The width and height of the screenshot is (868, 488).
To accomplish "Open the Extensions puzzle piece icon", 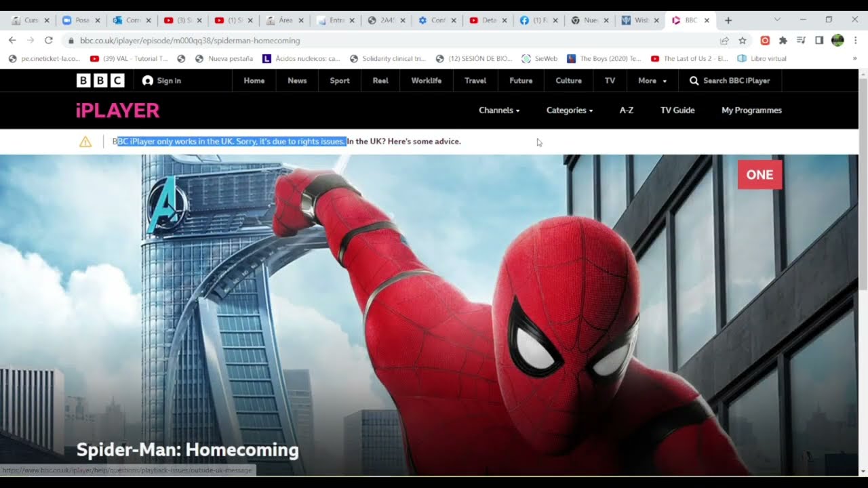I will click(x=783, y=41).
